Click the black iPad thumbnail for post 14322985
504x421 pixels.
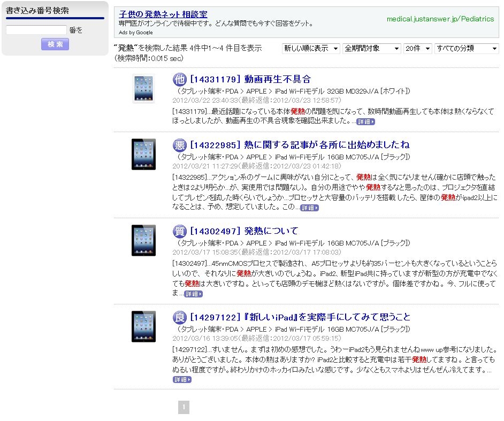click(144, 154)
